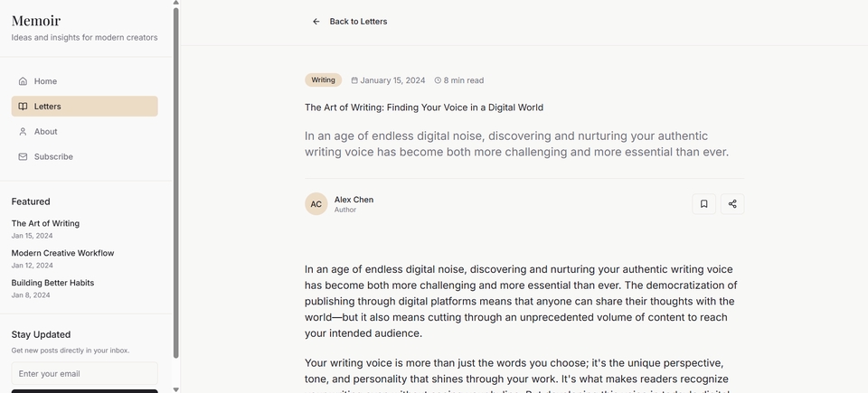Open the Home navigation item
The height and width of the screenshot is (393, 868).
pyautogui.click(x=45, y=81)
